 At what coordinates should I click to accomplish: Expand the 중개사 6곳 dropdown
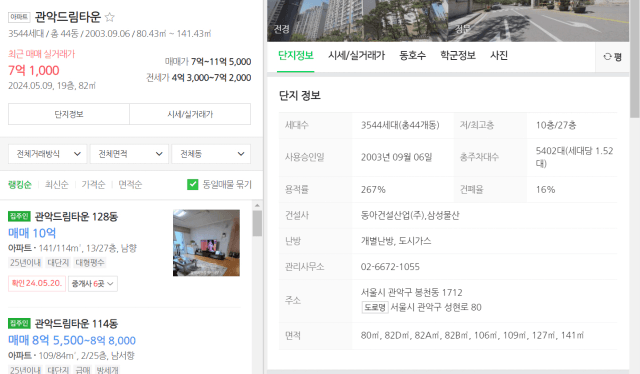click(93, 283)
